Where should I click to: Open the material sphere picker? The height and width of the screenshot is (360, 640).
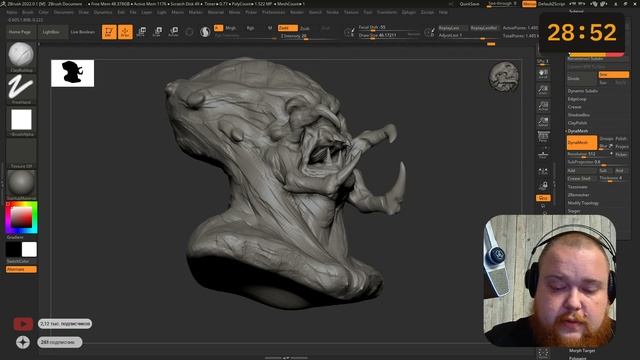click(21, 184)
